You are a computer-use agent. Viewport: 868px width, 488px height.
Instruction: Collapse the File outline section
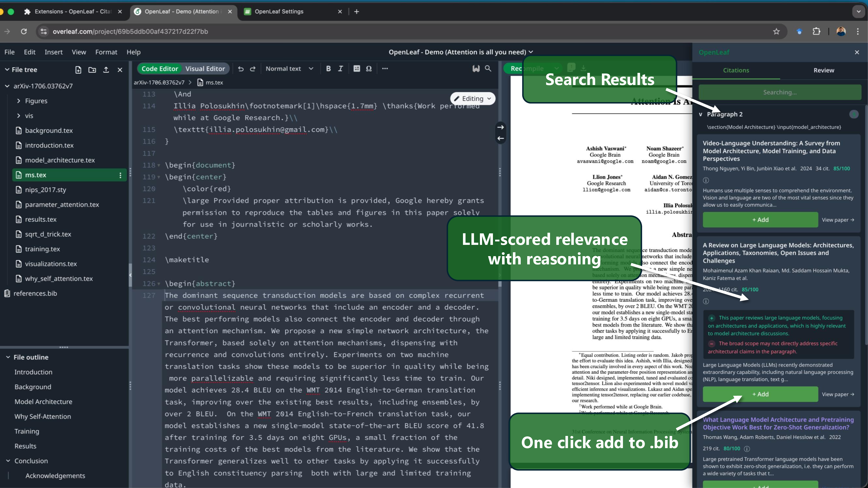[8, 357]
